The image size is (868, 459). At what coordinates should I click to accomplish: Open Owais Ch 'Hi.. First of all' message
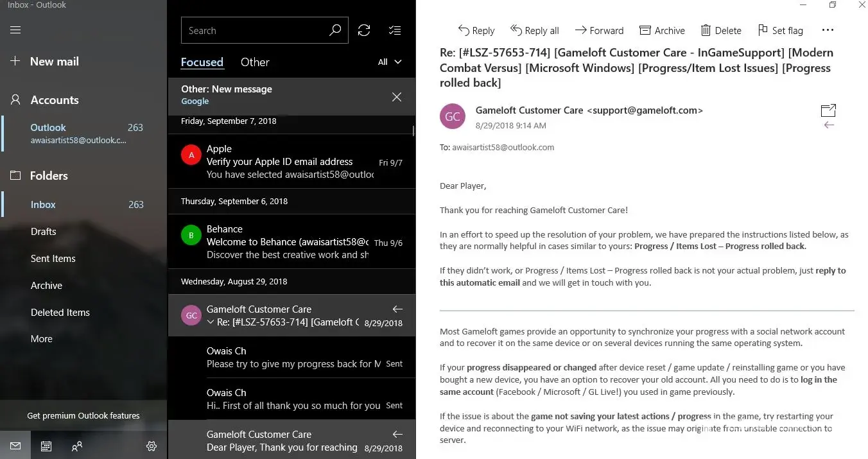[x=291, y=399]
